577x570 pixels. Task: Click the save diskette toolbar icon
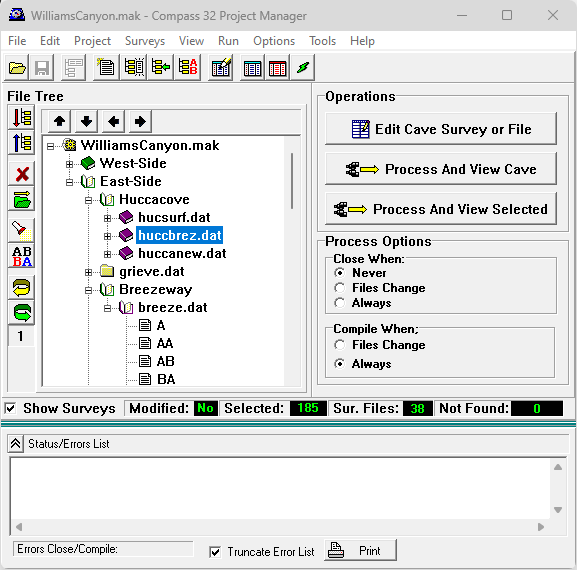[42, 67]
